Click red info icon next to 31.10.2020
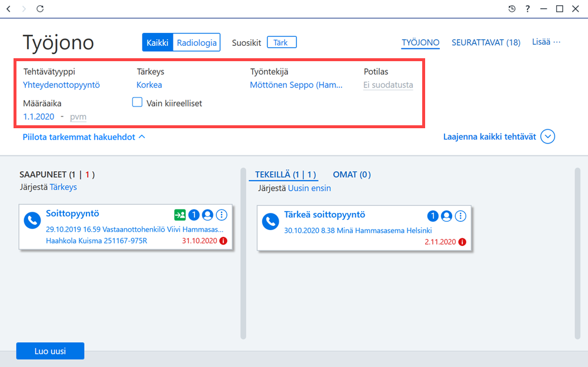The image size is (588, 367). [223, 241]
